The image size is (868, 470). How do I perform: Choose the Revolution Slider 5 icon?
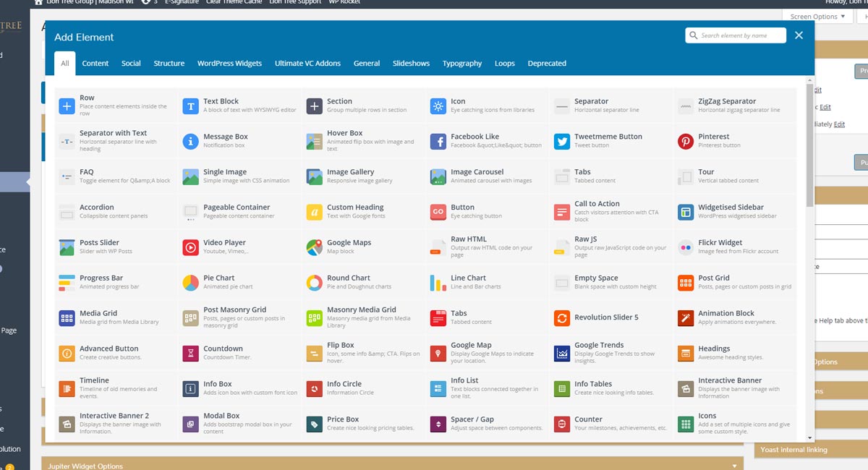561,318
